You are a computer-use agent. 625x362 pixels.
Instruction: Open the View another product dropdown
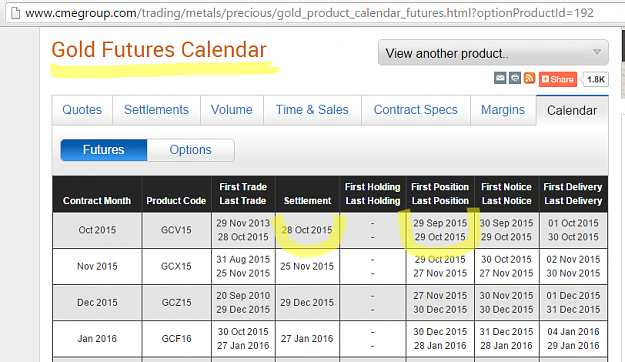coord(493,53)
